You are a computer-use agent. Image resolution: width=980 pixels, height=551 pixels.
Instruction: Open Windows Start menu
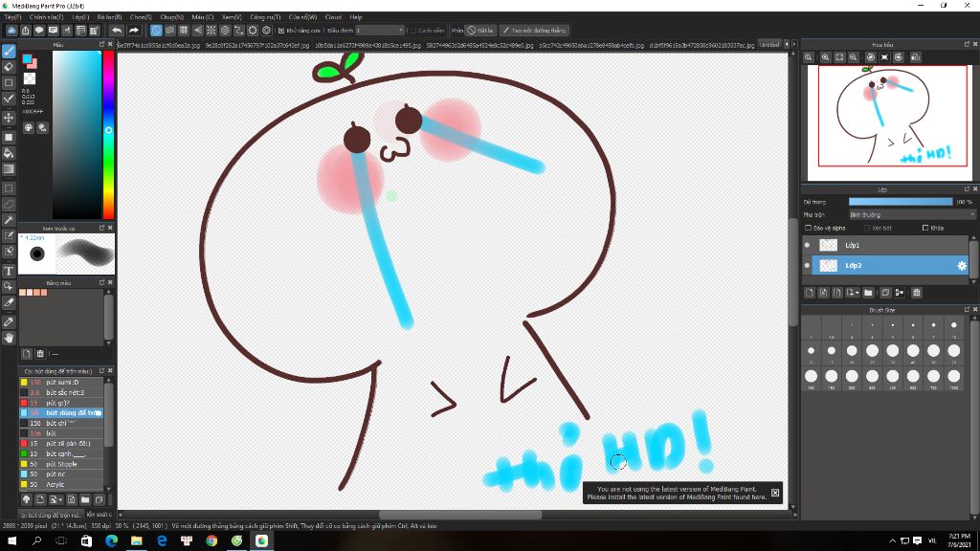point(11,541)
